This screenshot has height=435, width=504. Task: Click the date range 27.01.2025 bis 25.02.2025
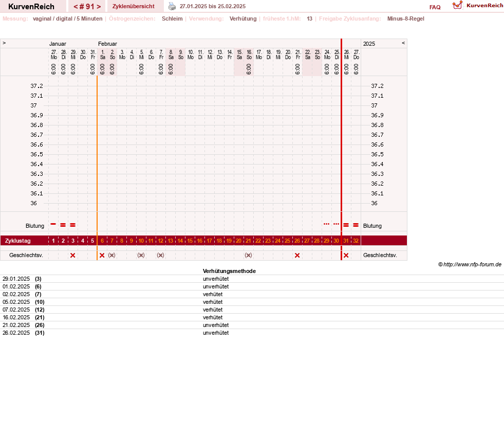coord(213,7)
